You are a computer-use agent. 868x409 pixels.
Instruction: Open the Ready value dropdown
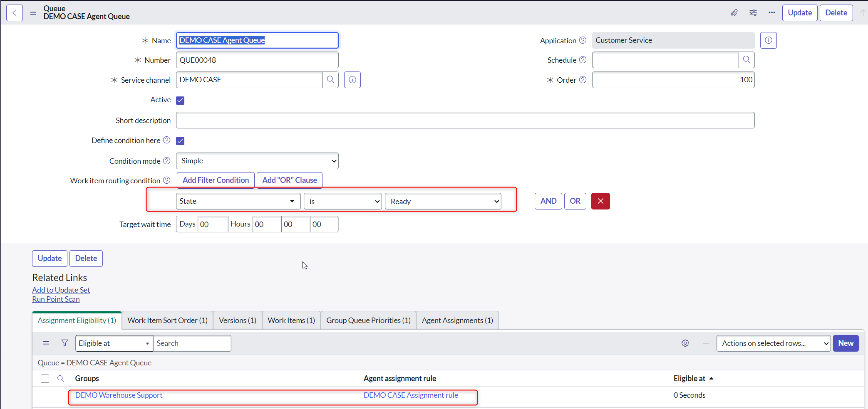tap(443, 201)
